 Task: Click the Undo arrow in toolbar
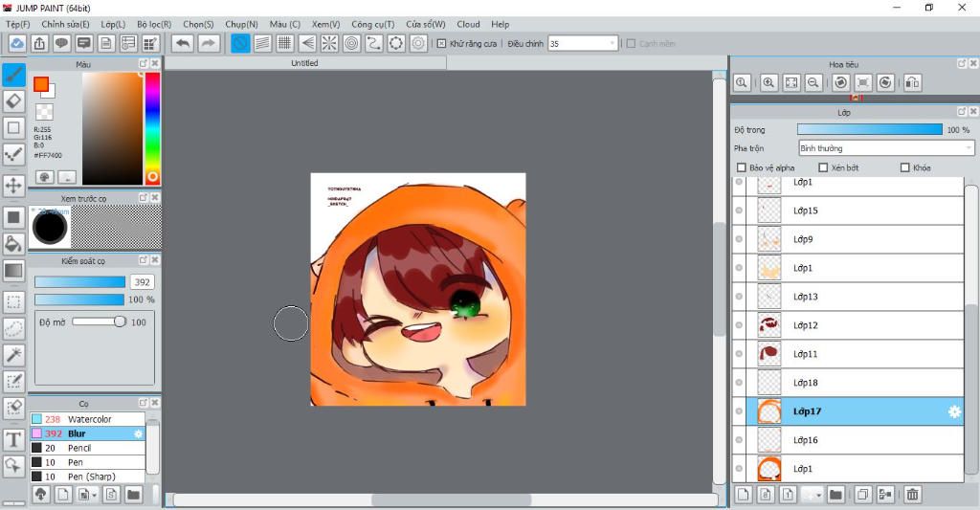coord(183,43)
